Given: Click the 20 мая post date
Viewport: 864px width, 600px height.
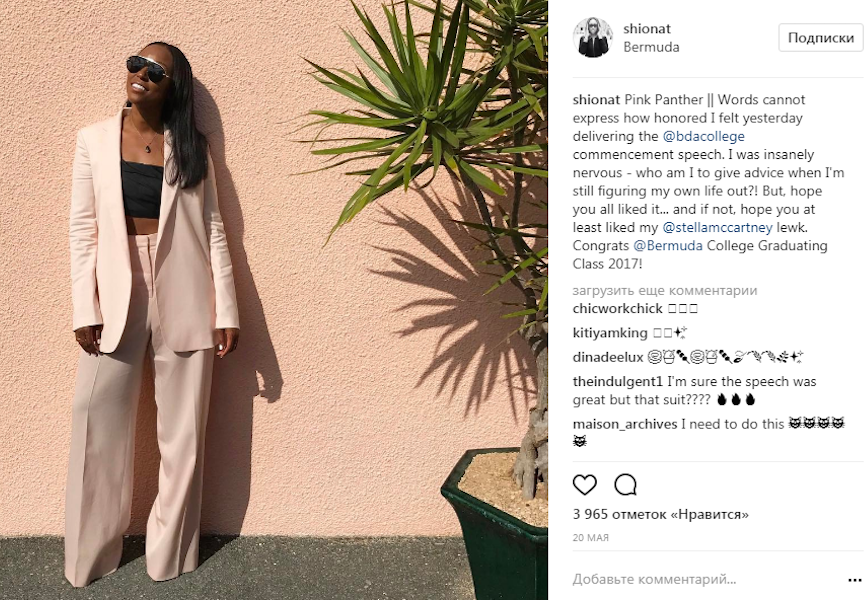Looking at the screenshot, I should tap(591, 537).
